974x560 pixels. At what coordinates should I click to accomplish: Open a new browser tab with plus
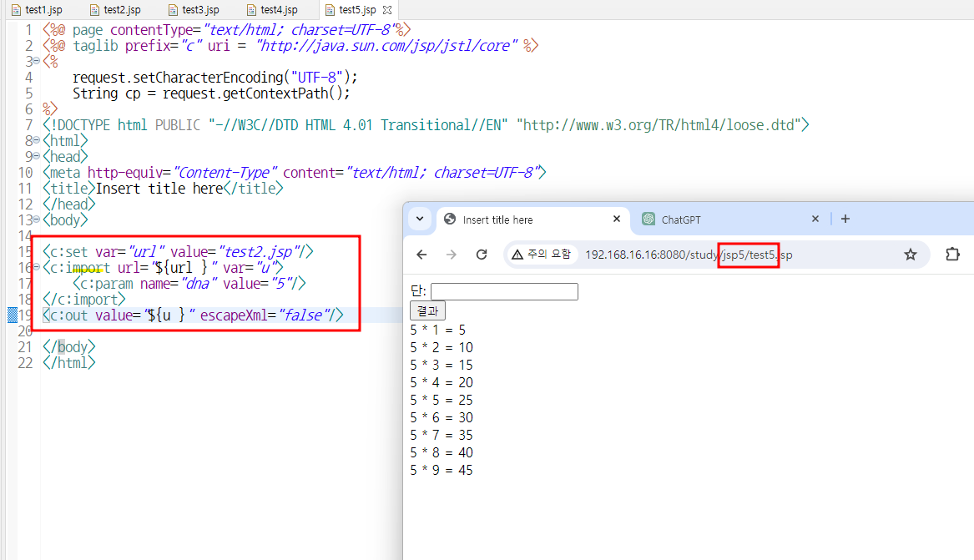coord(845,219)
